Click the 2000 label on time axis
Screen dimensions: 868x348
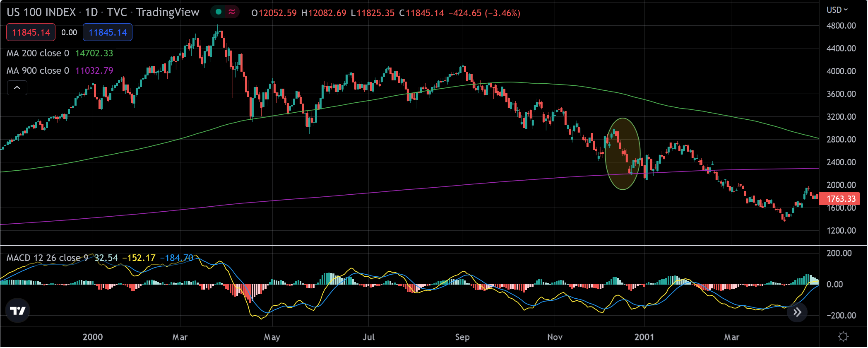coord(93,337)
